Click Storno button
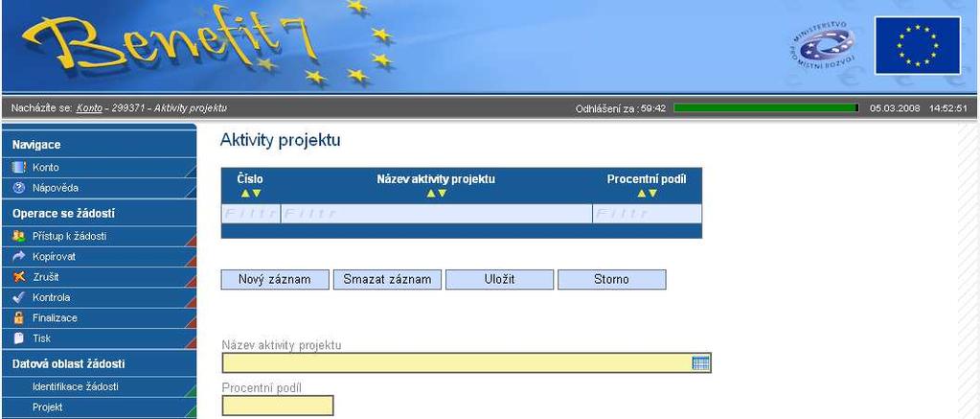Screen dimensions: 980x419 tap(611, 280)
